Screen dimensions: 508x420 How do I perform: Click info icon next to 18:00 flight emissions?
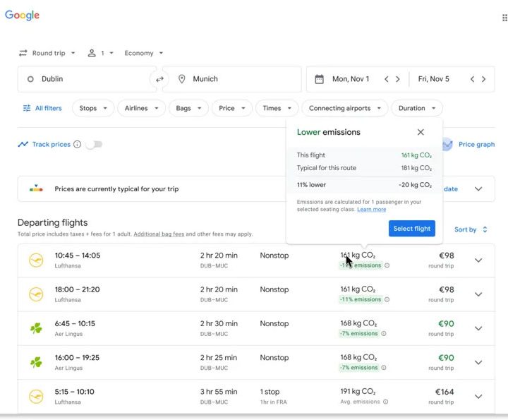point(387,299)
